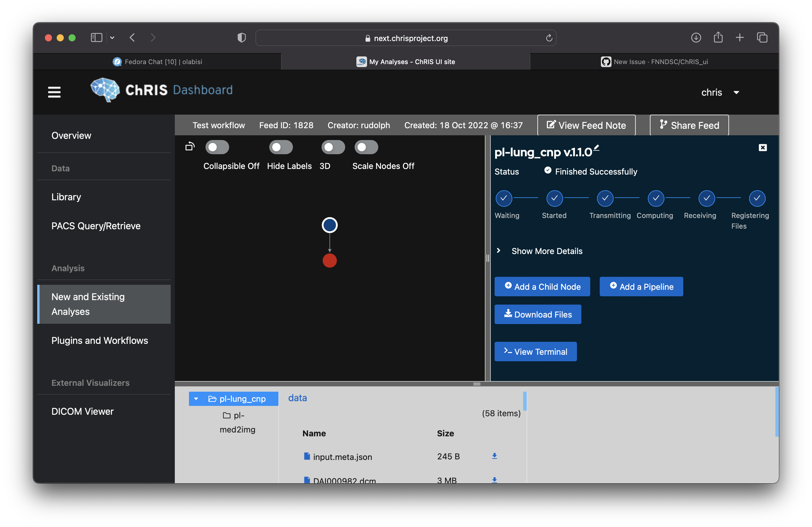This screenshot has width=812, height=527.
Task: Download the DAI000982.dcm file
Action: (x=494, y=480)
